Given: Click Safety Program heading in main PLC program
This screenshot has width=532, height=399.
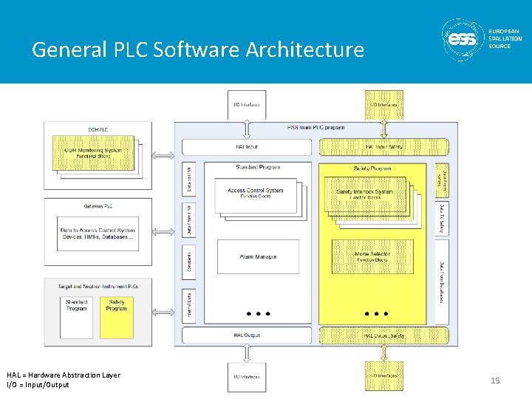Looking at the screenshot, I should click(x=372, y=168).
